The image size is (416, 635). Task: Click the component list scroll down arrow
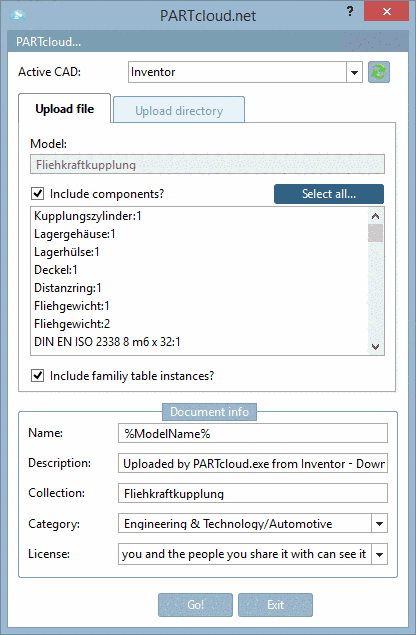point(375,347)
